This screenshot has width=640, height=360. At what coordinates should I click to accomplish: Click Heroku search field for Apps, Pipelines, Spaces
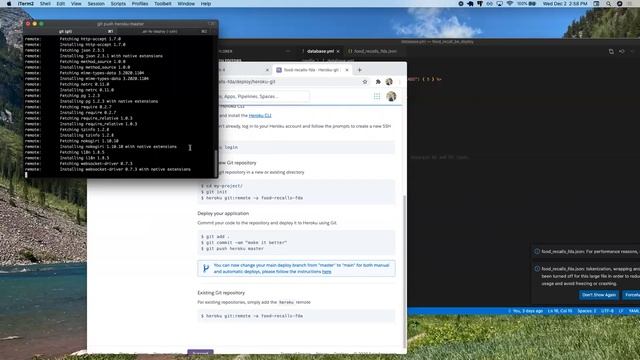coord(264,96)
